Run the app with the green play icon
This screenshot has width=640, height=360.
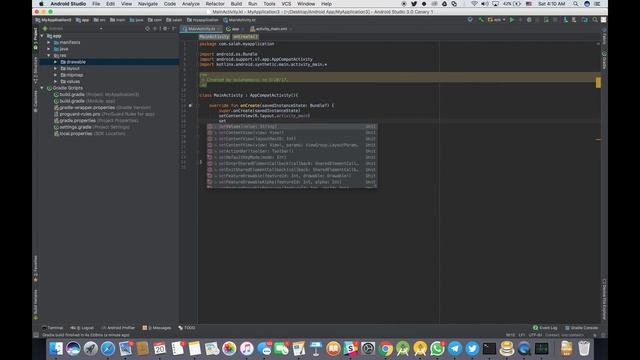511,20
